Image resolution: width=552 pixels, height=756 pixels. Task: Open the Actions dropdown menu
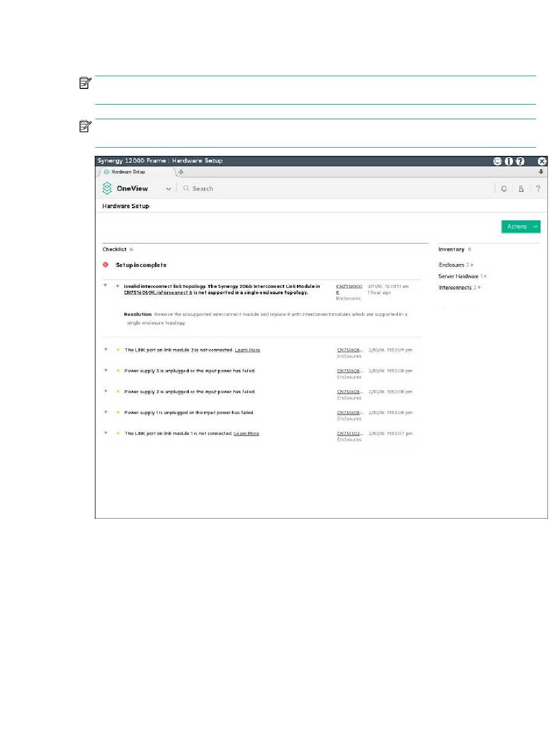click(x=521, y=227)
